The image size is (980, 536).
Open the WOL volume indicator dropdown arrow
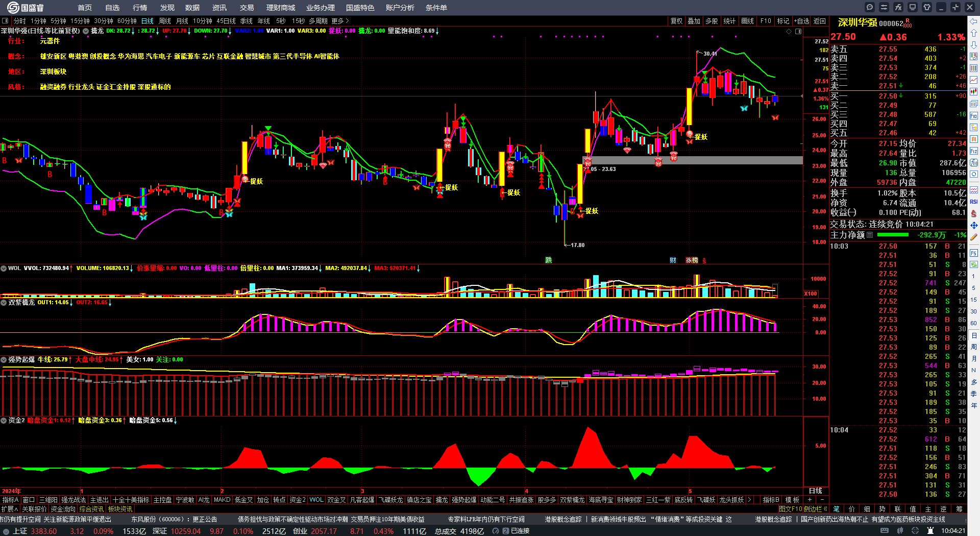[4, 268]
